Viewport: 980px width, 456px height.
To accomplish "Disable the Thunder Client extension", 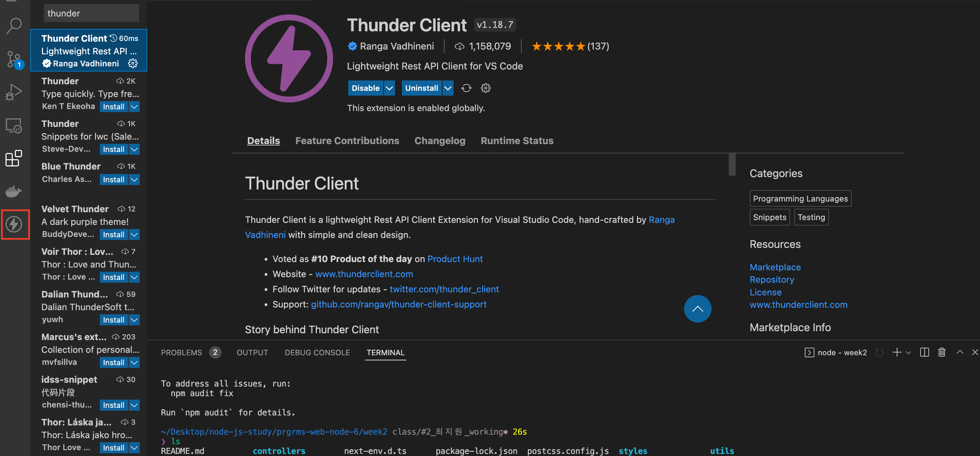I will [x=365, y=88].
